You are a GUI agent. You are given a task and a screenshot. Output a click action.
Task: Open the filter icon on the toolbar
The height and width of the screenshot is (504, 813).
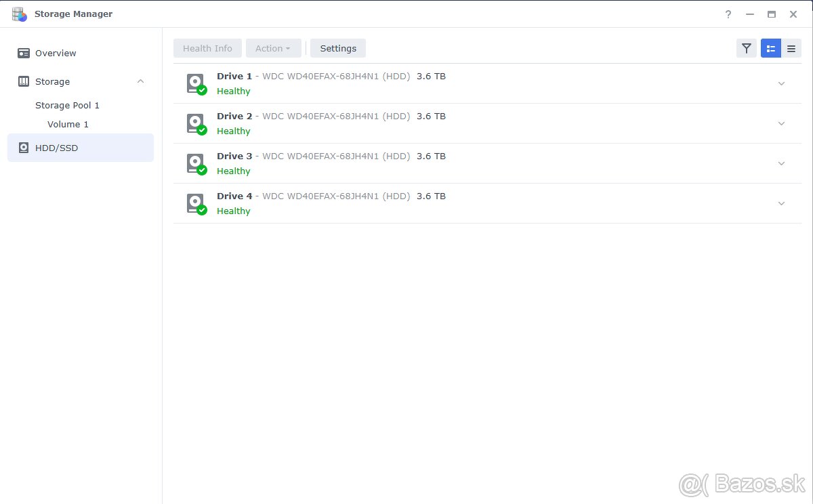point(746,48)
